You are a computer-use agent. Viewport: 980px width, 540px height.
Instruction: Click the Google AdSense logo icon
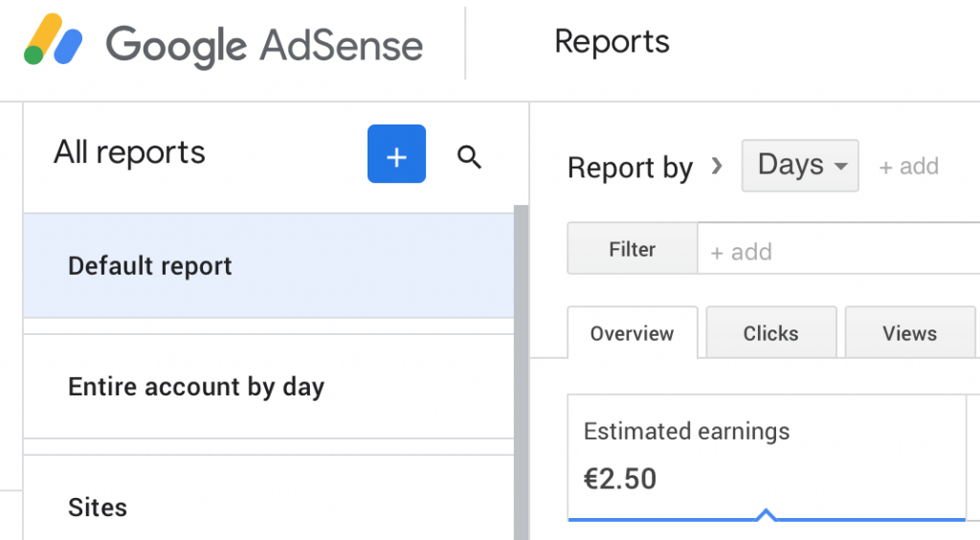pyautogui.click(x=54, y=39)
